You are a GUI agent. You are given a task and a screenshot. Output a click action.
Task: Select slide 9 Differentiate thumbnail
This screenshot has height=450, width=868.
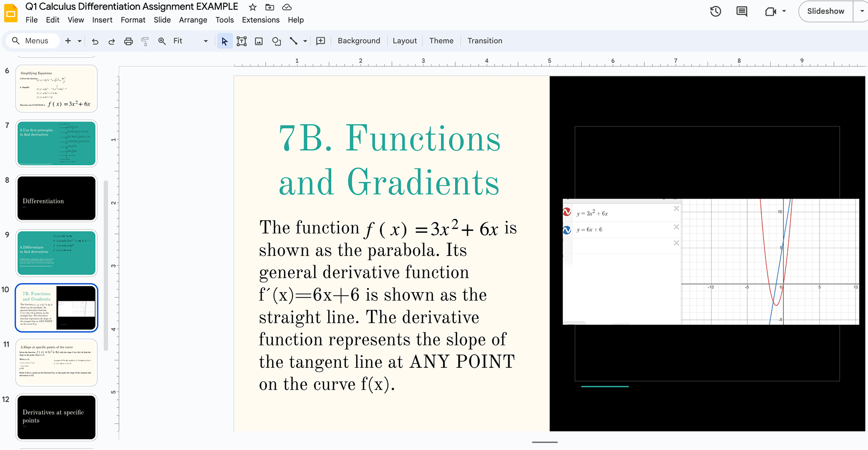click(57, 253)
